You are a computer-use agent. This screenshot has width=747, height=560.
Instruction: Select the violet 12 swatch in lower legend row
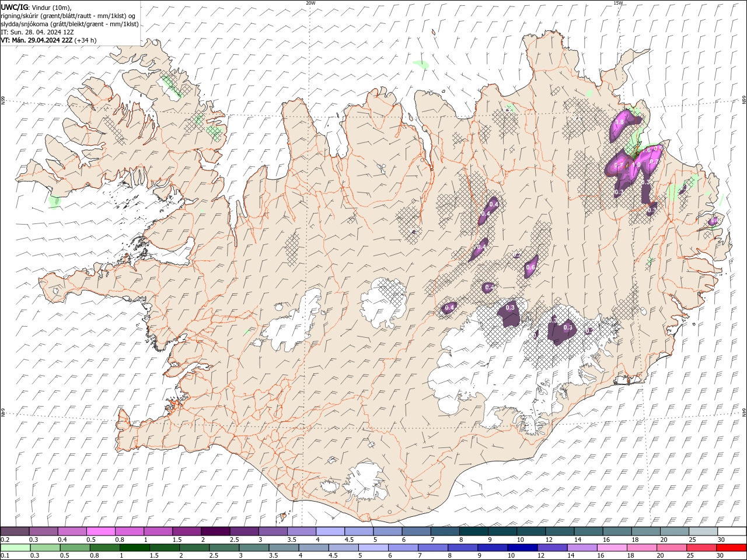coord(551,548)
